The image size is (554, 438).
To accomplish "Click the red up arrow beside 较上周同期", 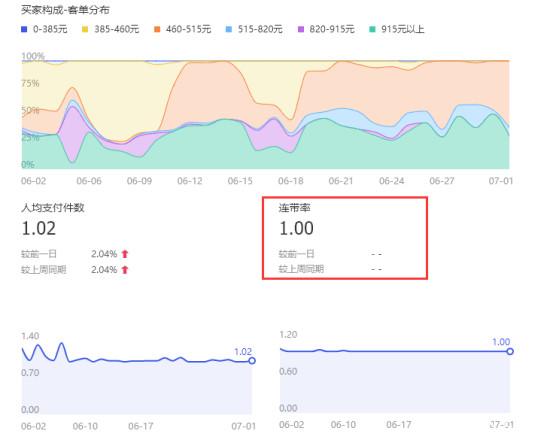I will click(125, 270).
